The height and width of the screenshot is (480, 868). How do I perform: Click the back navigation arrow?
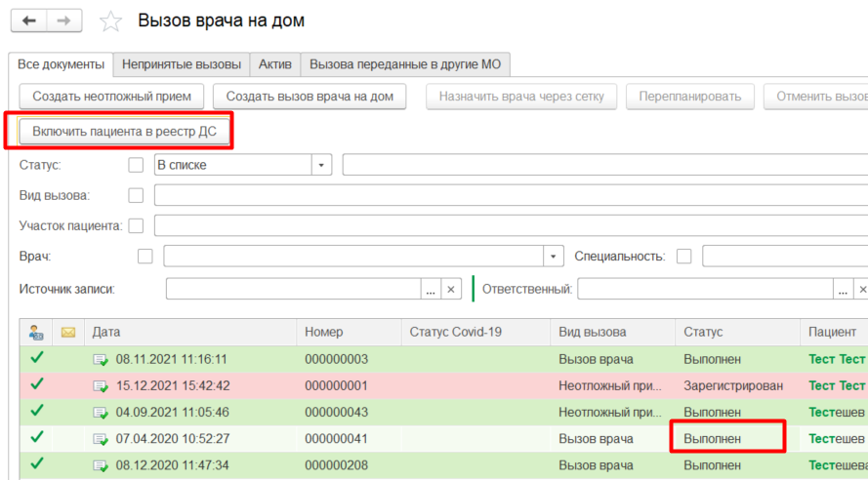[x=28, y=20]
